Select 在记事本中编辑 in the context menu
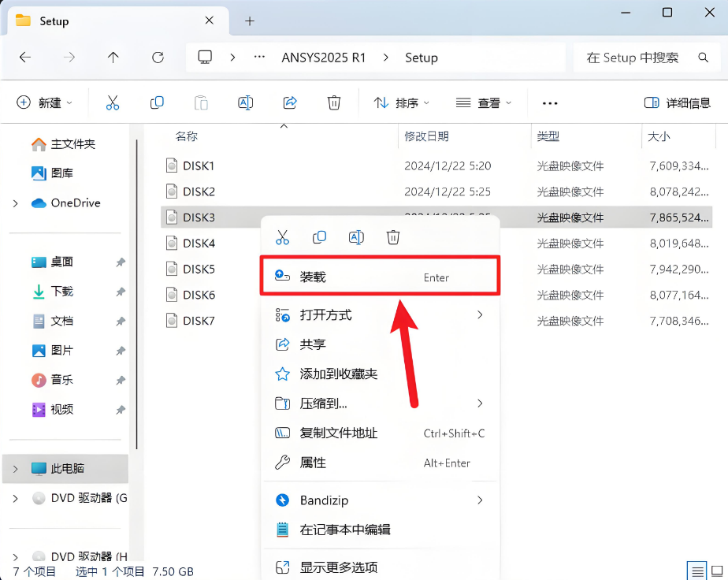Image resolution: width=728 pixels, height=580 pixels. tap(380, 530)
